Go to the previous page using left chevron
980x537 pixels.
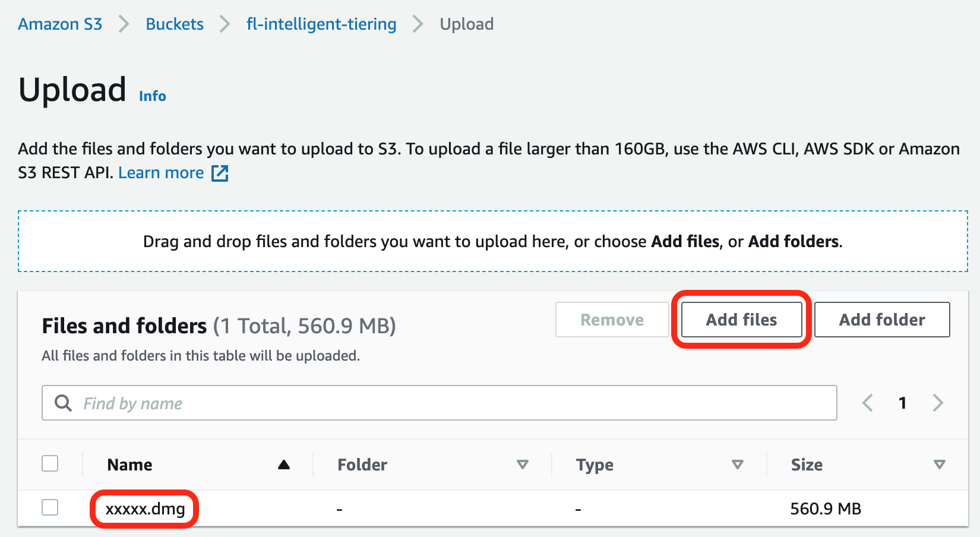click(868, 403)
